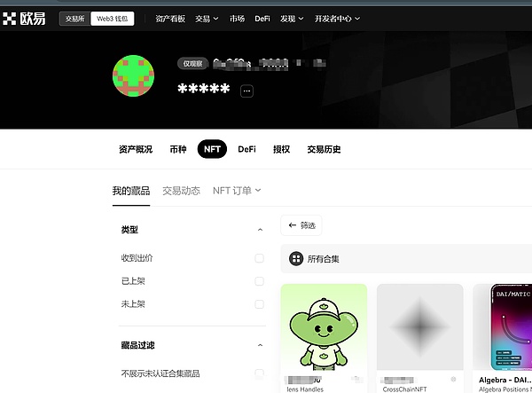Enable the 收到出价 checkbox
The height and width of the screenshot is (393, 532).
[x=259, y=258]
